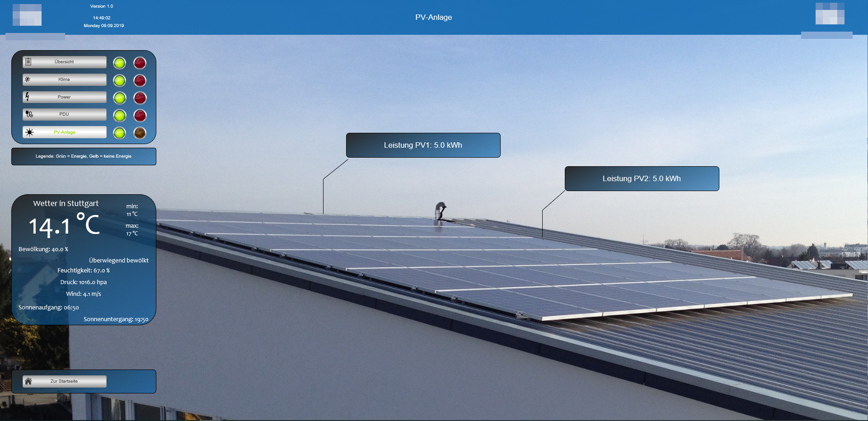Image resolution: width=868 pixels, height=421 pixels.
Task: Click green status lamp beside PDU
Action: click(x=119, y=116)
